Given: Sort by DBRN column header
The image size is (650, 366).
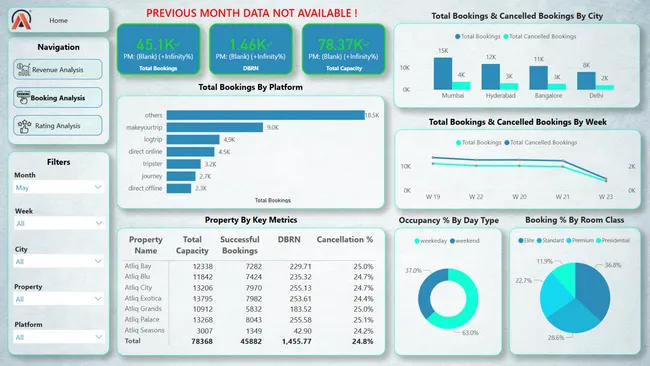Looking at the screenshot, I should [289, 240].
